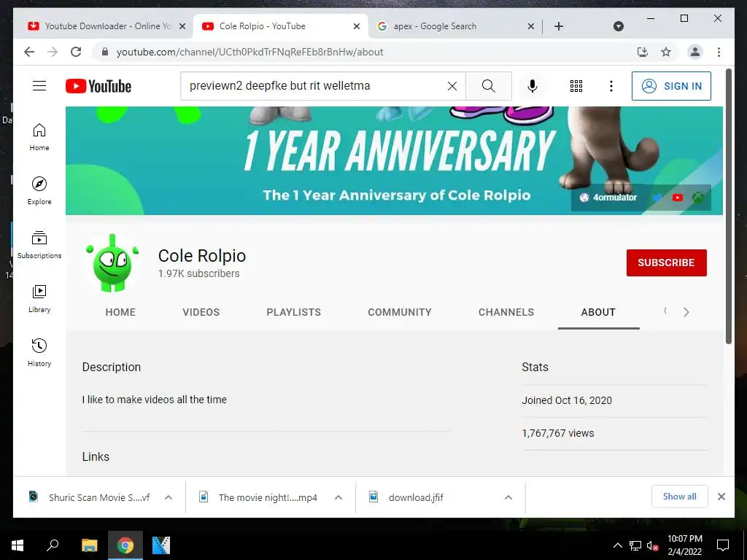Click the page vertical scrollbar
Image resolution: width=747 pixels, height=560 pixels.
tap(729, 206)
